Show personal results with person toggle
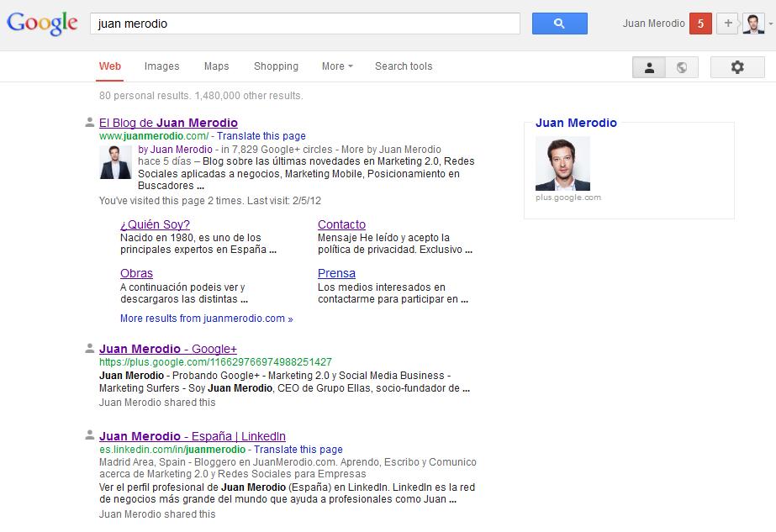 (649, 67)
